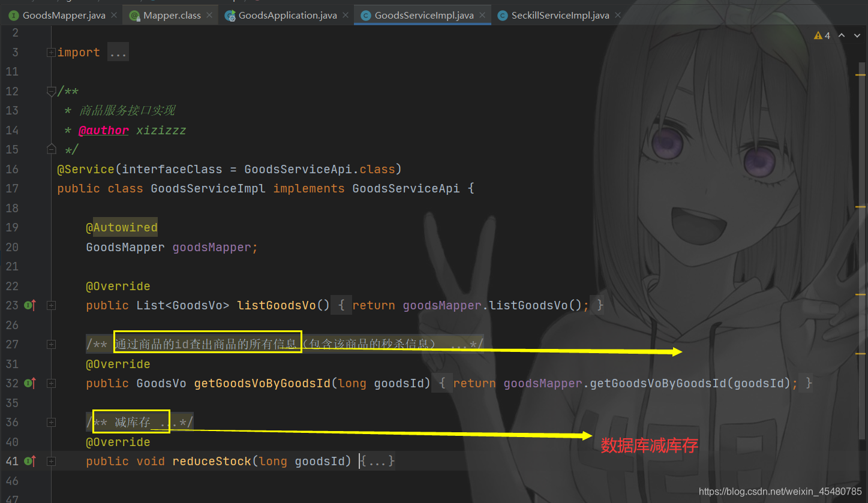Expand the listGoodsVo method fold
The image size is (868, 503).
click(x=51, y=306)
